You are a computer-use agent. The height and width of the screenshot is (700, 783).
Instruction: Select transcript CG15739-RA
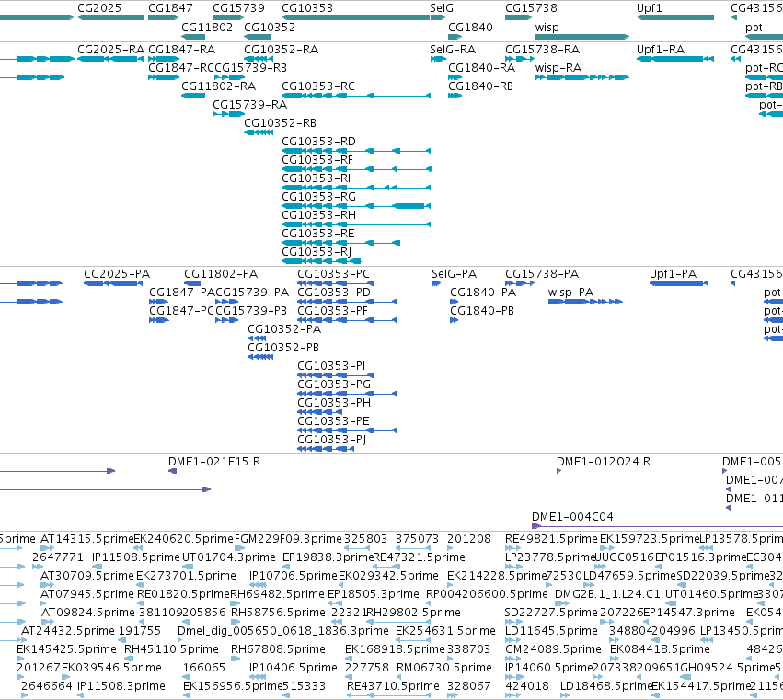(249, 105)
